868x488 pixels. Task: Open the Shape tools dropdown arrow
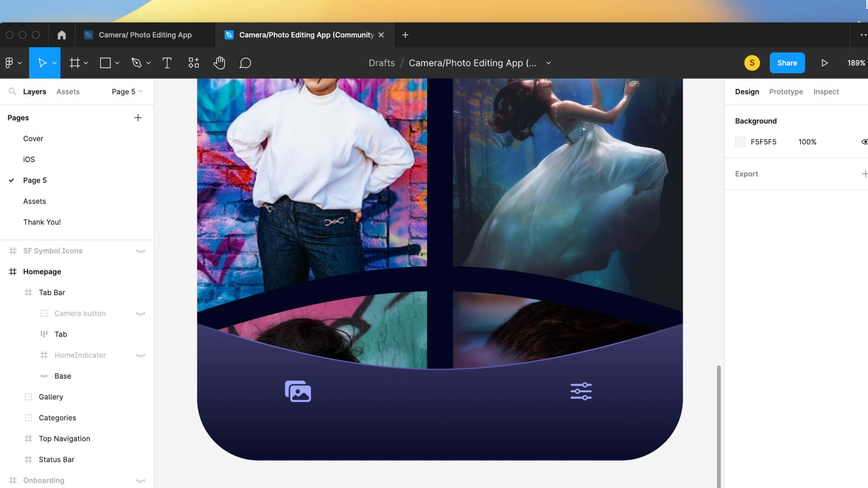(x=117, y=63)
